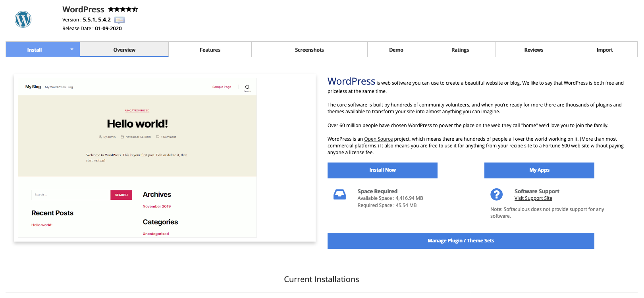Click the Space Required disk tray icon
The height and width of the screenshot is (298, 644).
point(339,194)
